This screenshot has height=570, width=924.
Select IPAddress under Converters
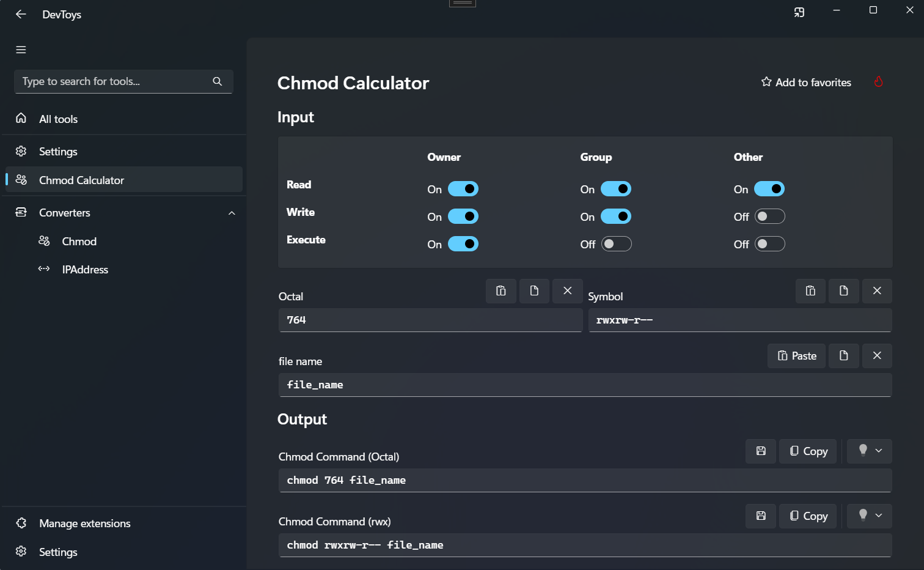pos(124,269)
